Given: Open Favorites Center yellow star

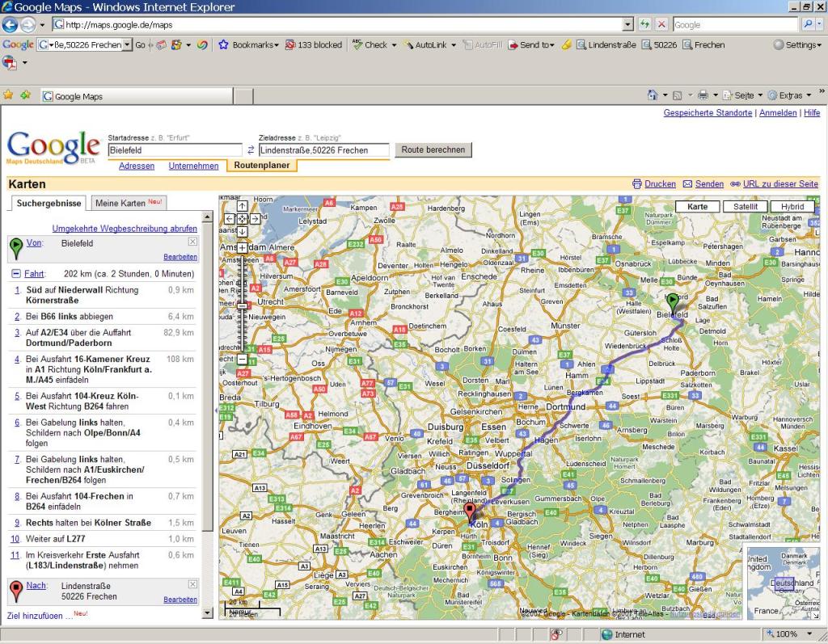Looking at the screenshot, I should tap(8, 95).
